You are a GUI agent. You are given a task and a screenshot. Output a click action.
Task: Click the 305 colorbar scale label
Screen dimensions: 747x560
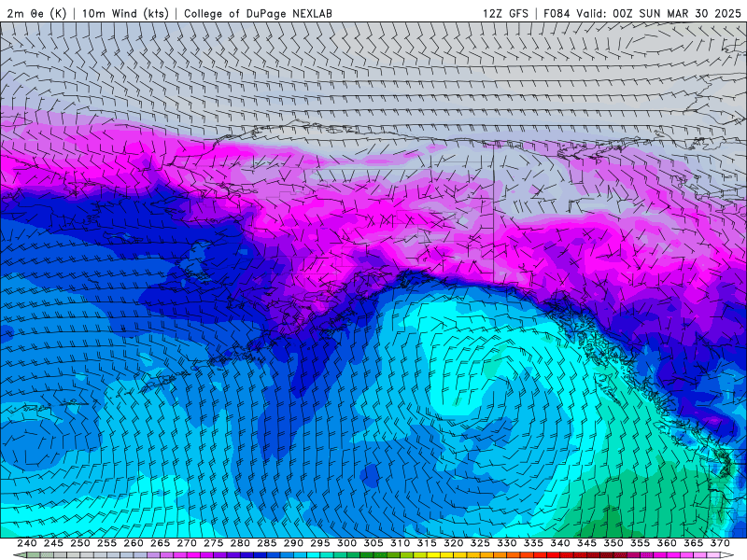[x=373, y=543]
